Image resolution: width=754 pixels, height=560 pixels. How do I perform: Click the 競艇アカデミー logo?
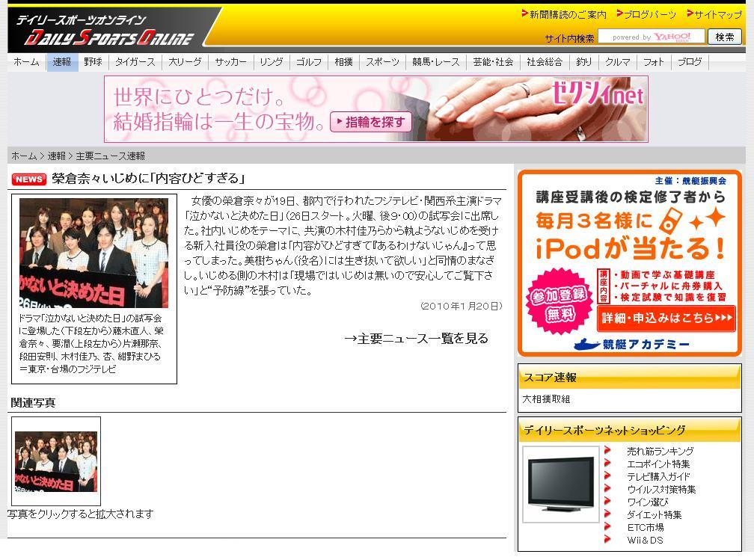click(x=631, y=344)
